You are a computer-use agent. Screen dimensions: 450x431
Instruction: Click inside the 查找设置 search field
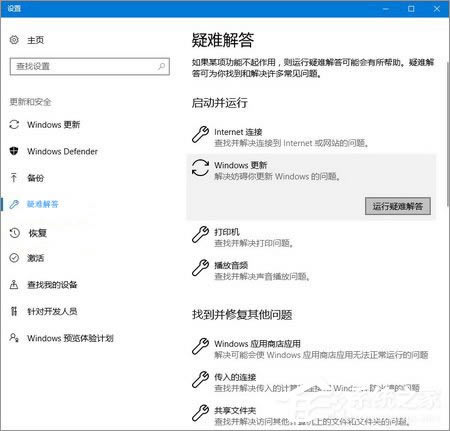click(x=89, y=66)
